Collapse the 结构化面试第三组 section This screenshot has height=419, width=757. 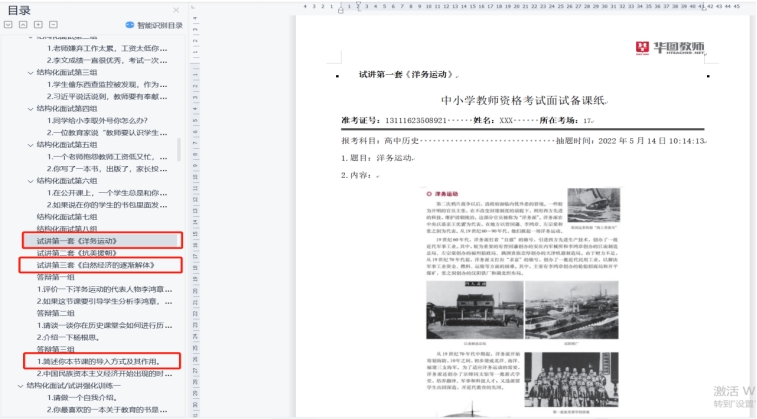[31, 73]
